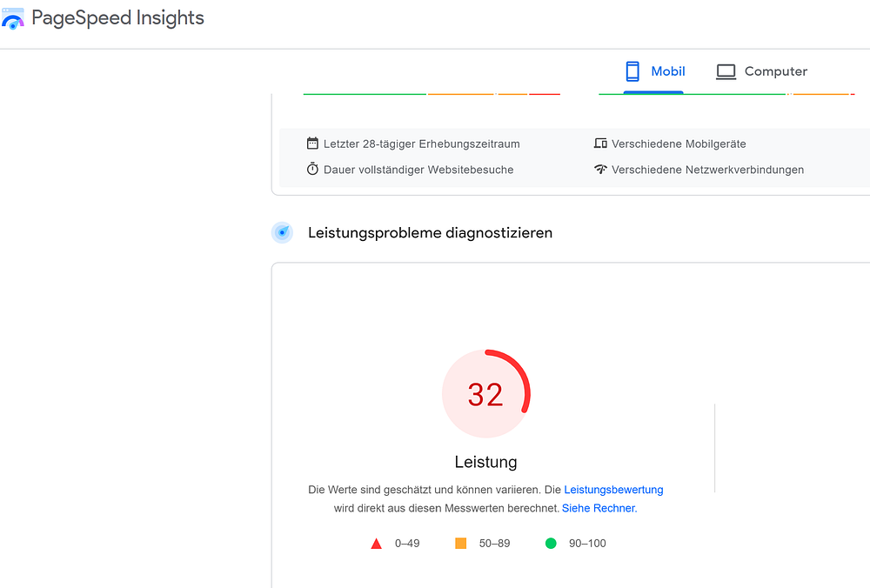This screenshot has height=588, width=870.
Task: Click the blue radar icon beside Leistungsprobleme diagnostizieren
Action: click(x=283, y=232)
